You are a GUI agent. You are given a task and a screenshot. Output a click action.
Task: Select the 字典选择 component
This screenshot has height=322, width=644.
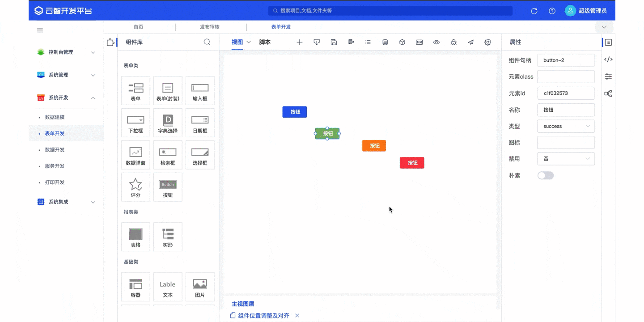click(168, 123)
